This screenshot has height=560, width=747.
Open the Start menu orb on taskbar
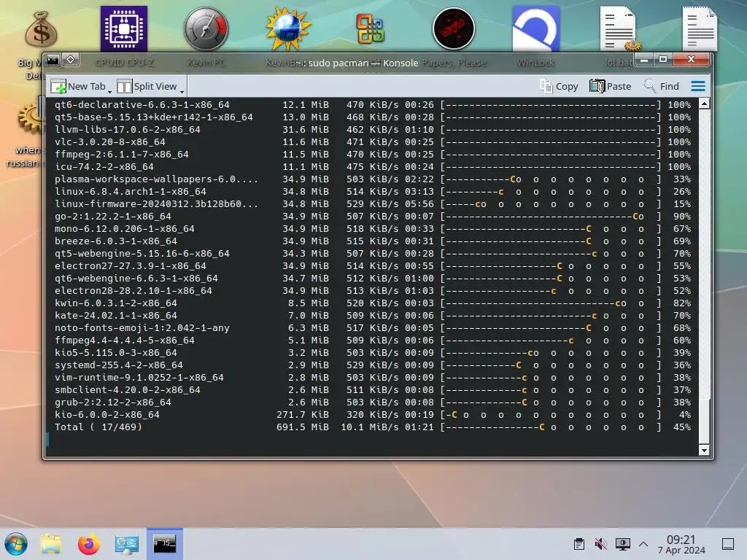tap(16, 544)
